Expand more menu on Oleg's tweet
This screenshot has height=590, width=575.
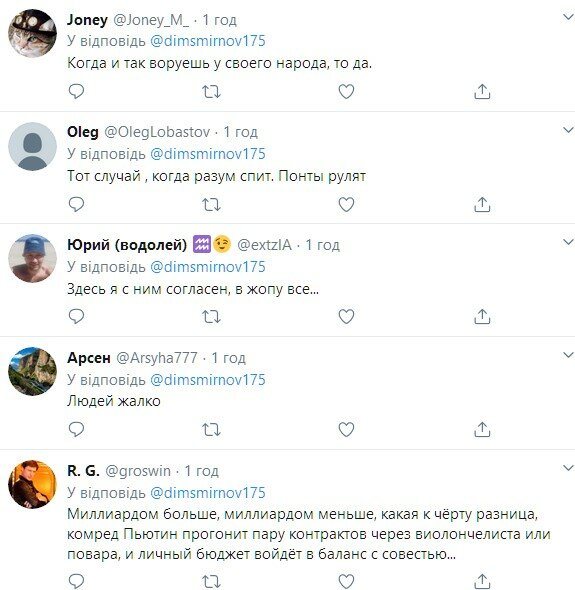[x=567, y=130]
